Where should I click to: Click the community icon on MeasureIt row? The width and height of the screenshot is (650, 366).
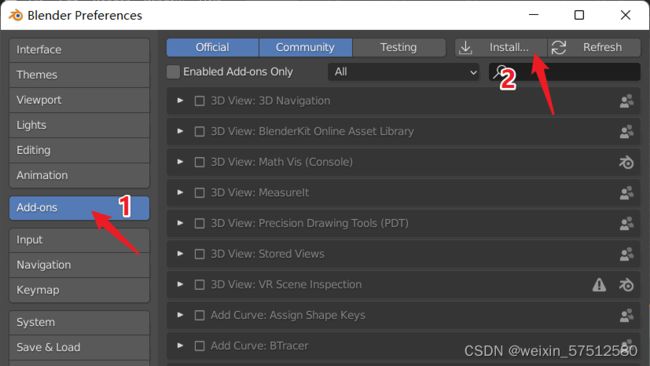(x=626, y=193)
